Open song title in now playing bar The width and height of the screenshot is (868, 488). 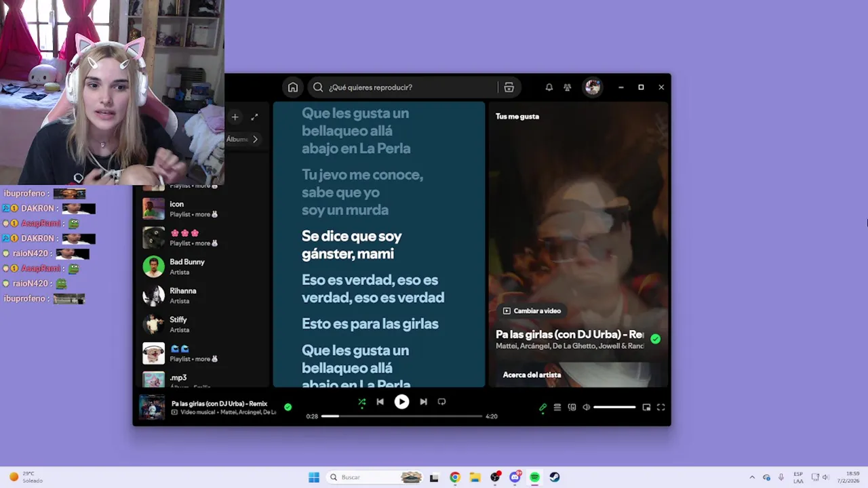[220, 403]
